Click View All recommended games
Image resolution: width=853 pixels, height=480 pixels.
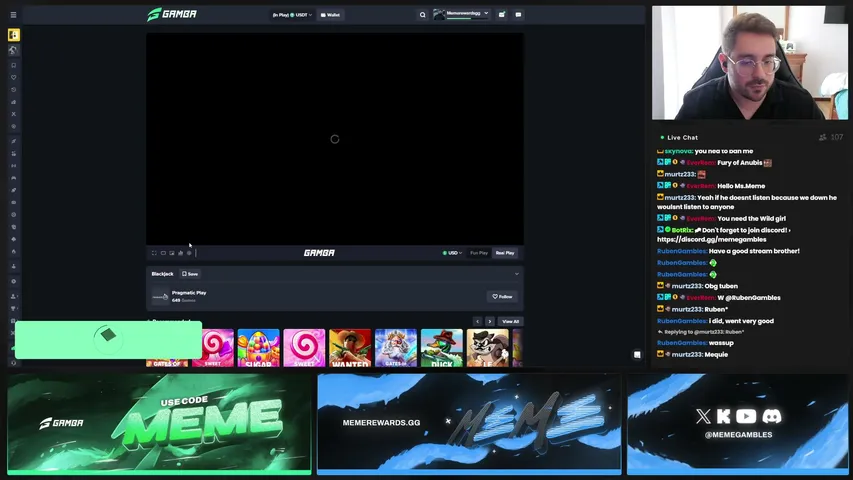pos(510,322)
